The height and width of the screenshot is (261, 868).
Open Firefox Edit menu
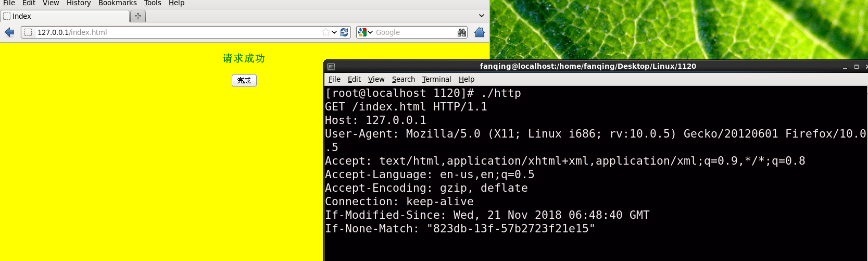(x=29, y=3)
